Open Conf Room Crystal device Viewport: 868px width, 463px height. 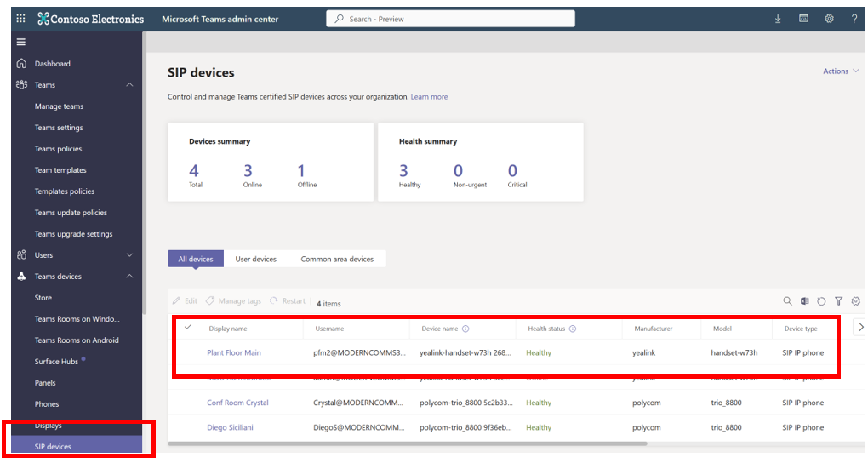[x=237, y=403]
